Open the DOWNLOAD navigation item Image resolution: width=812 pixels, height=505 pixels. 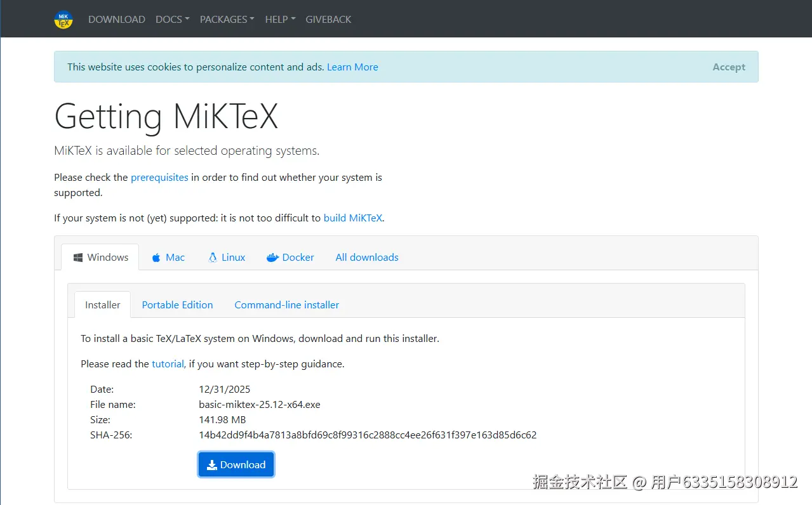[117, 19]
